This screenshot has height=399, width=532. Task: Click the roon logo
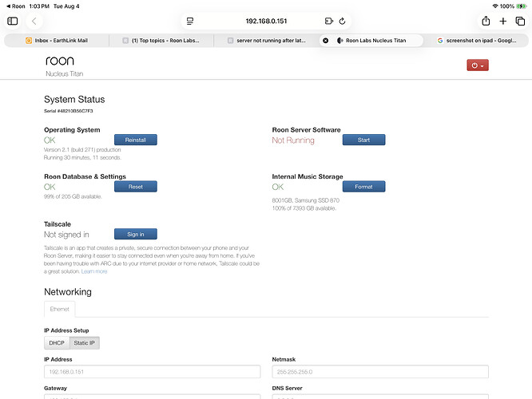60,61
